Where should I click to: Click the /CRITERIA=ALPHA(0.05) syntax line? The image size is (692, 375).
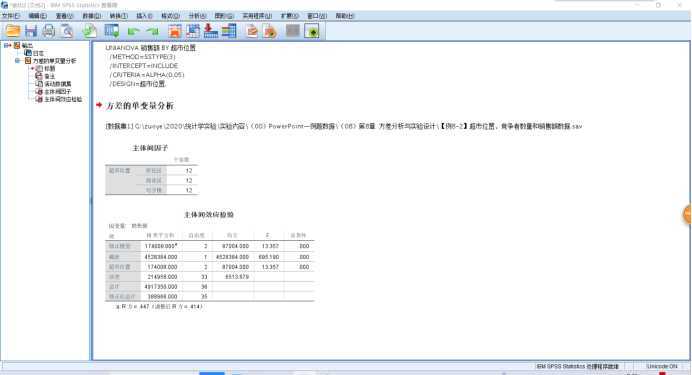(147, 75)
